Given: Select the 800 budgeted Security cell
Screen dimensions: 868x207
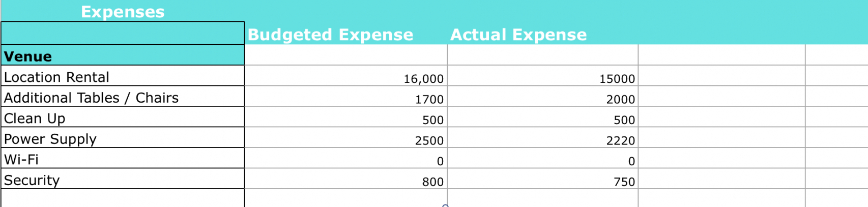Looking at the screenshot, I should pos(346,180).
